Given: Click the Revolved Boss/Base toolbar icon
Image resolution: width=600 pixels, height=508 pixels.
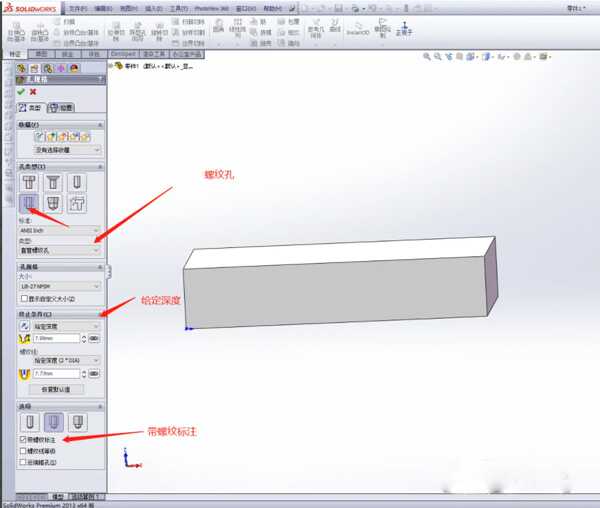Looking at the screenshot, I should click(40, 31).
